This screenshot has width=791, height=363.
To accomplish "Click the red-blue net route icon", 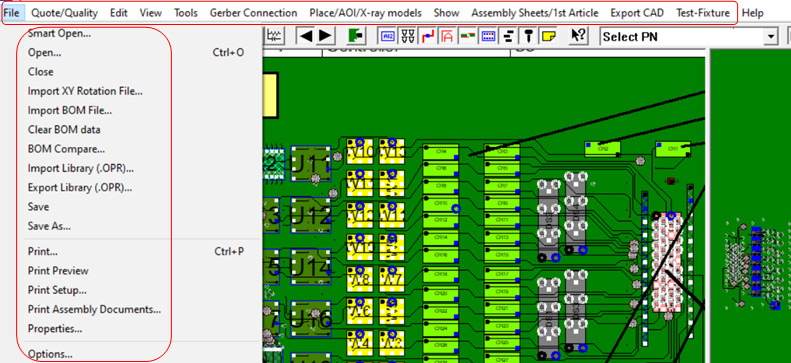I will click(428, 36).
